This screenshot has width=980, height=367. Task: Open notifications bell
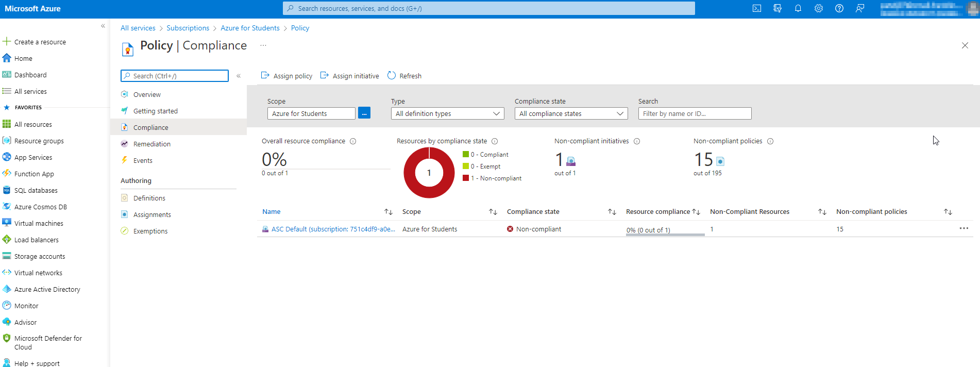point(798,8)
